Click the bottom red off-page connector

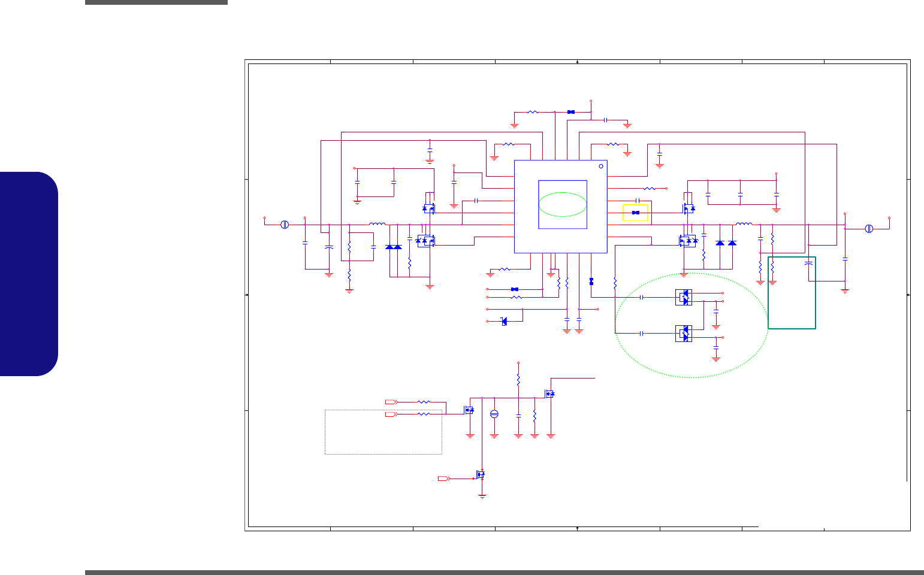(444, 479)
